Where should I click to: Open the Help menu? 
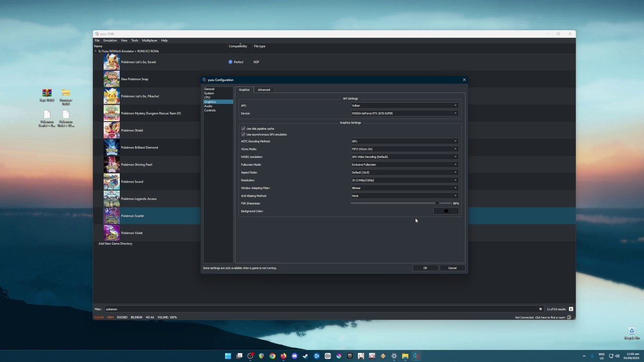[164, 40]
